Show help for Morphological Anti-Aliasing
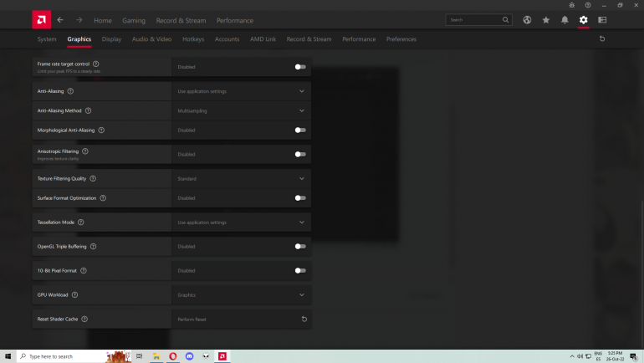Image resolution: width=644 pixels, height=363 pixels. (101, 130)
